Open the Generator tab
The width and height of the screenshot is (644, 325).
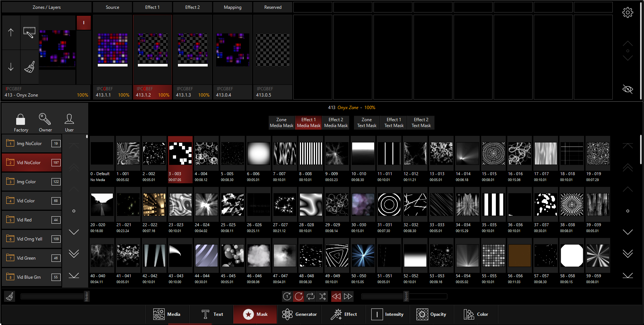click(x=299, y=314)
